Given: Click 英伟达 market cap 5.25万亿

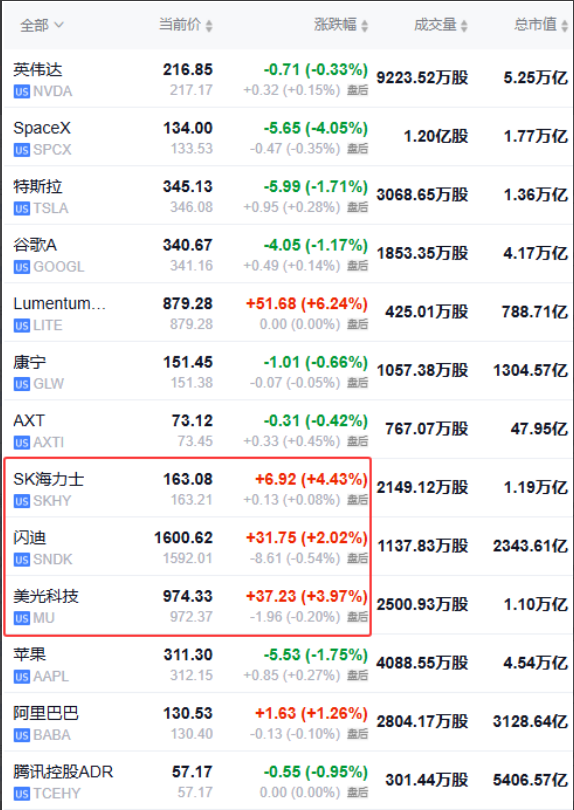Looking at the screenshot, I should pyautogui.click(x=536, y=78).
